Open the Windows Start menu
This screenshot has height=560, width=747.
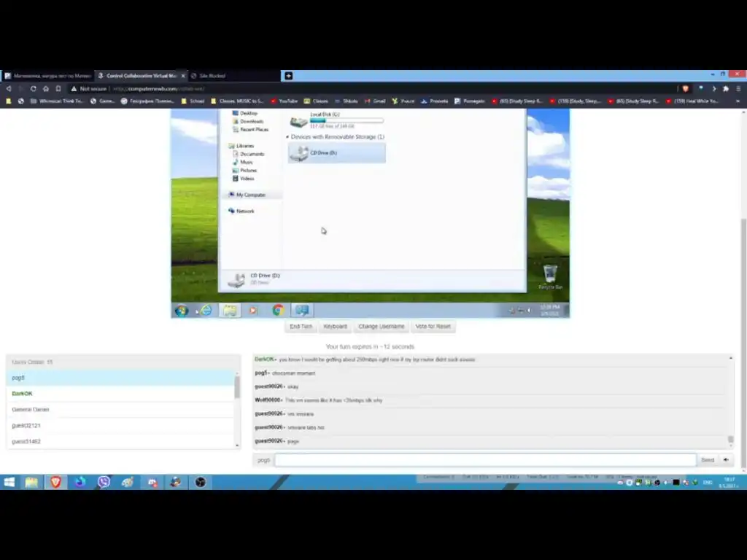(9, 482)
